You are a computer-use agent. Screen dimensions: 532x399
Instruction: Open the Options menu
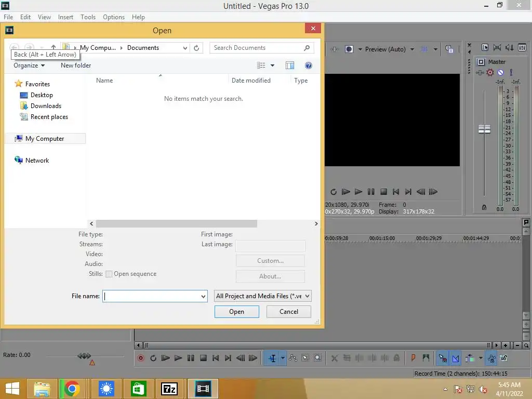point(114,17)
